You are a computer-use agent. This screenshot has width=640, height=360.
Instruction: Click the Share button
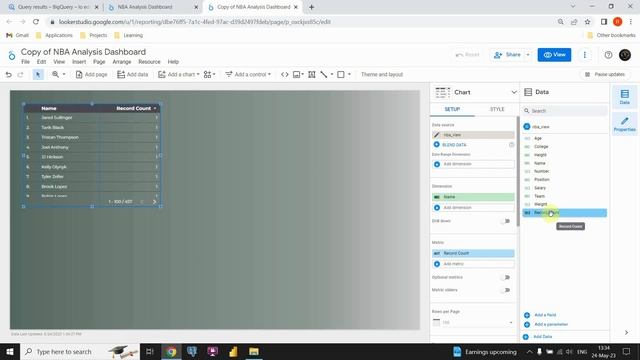coord(507,55)
